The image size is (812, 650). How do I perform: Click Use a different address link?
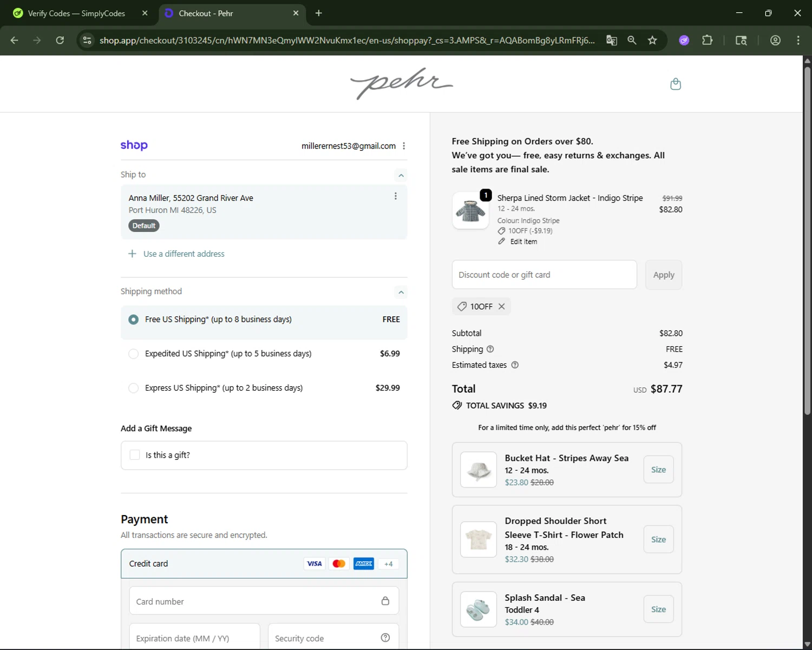[x=184, y=253]
